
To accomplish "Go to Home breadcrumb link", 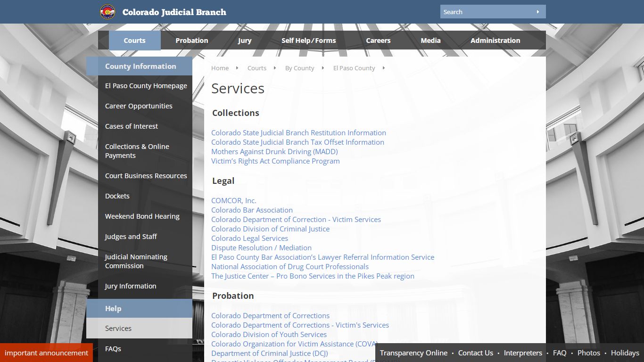I will [x=220, y=68].
